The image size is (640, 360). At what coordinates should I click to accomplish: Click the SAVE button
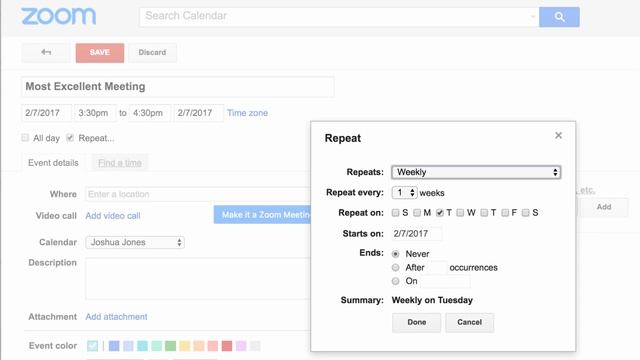(100, 53)
